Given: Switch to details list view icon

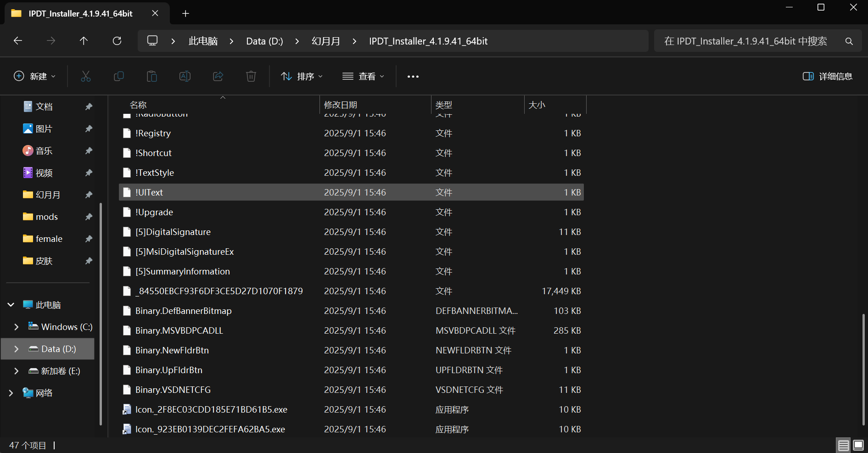Looking at the screenshot, I should (x=844, y=445).
